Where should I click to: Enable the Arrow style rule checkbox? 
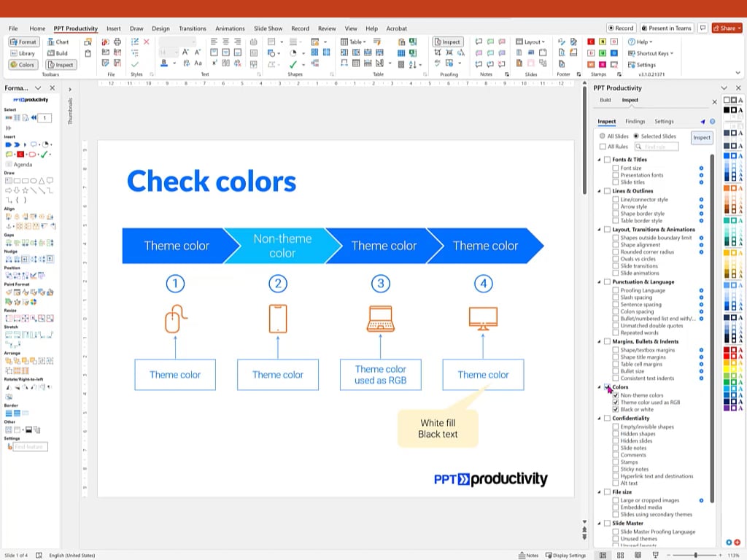[x=616, y=206]
